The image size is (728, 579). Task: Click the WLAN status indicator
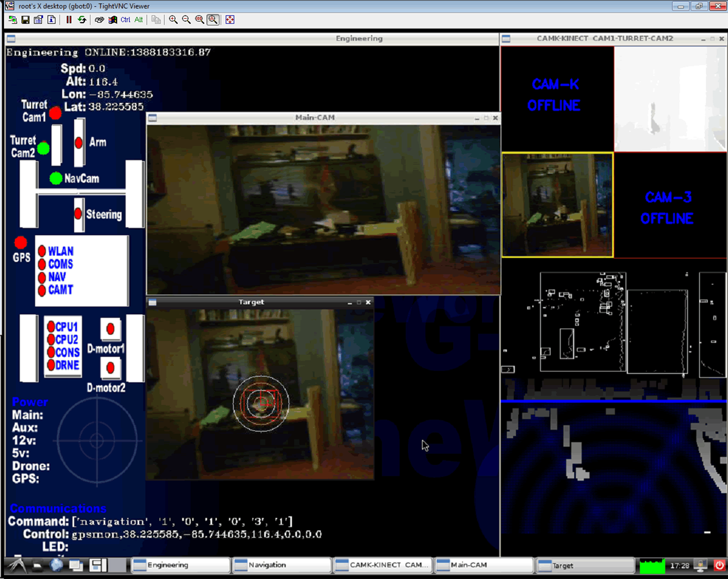tap(42, 251)
